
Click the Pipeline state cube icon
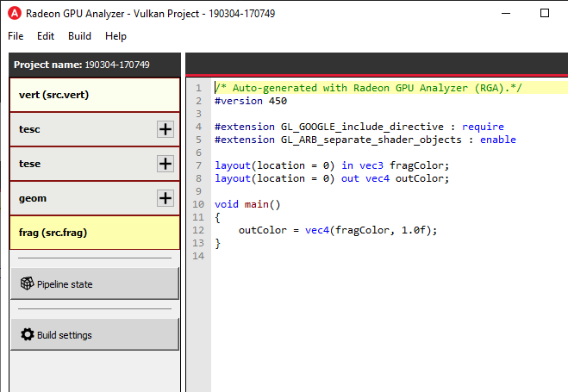pos(27,283)
